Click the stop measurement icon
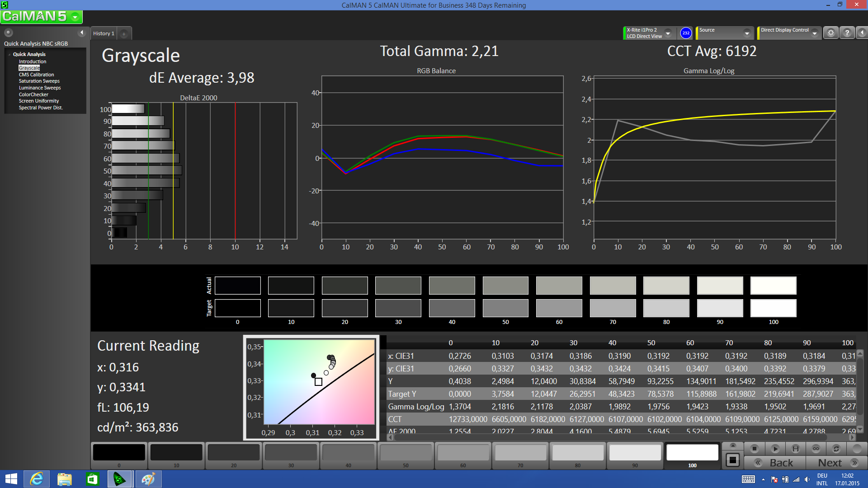The width and height of the screenshot is (868, 488). point(754,449)
